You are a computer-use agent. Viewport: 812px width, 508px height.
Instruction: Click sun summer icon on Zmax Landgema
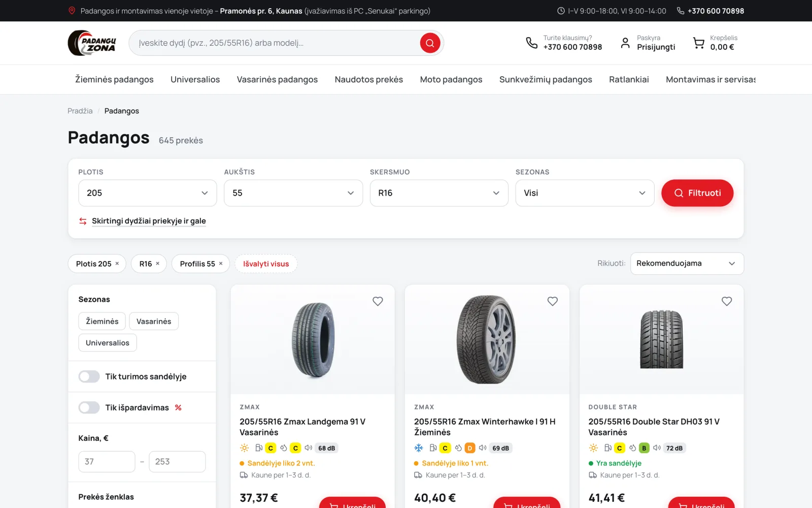244,448
